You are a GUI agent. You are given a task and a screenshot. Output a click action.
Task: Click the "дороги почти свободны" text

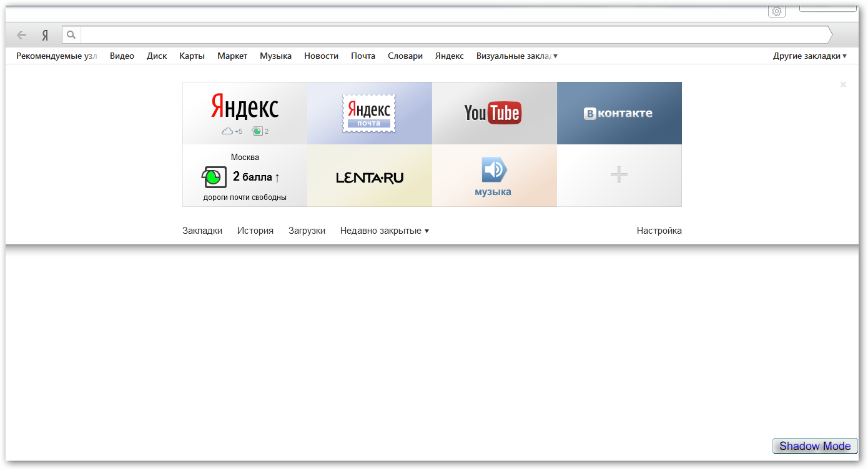click(x=245, y=197)
